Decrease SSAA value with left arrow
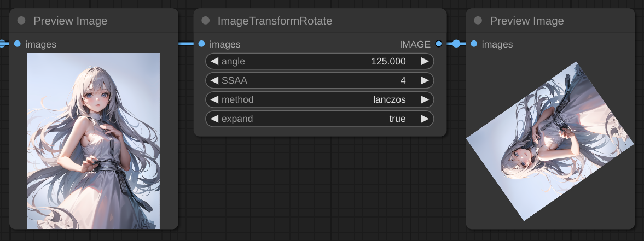644x241 pixels. pyautogui.click(x=214, y=80)
